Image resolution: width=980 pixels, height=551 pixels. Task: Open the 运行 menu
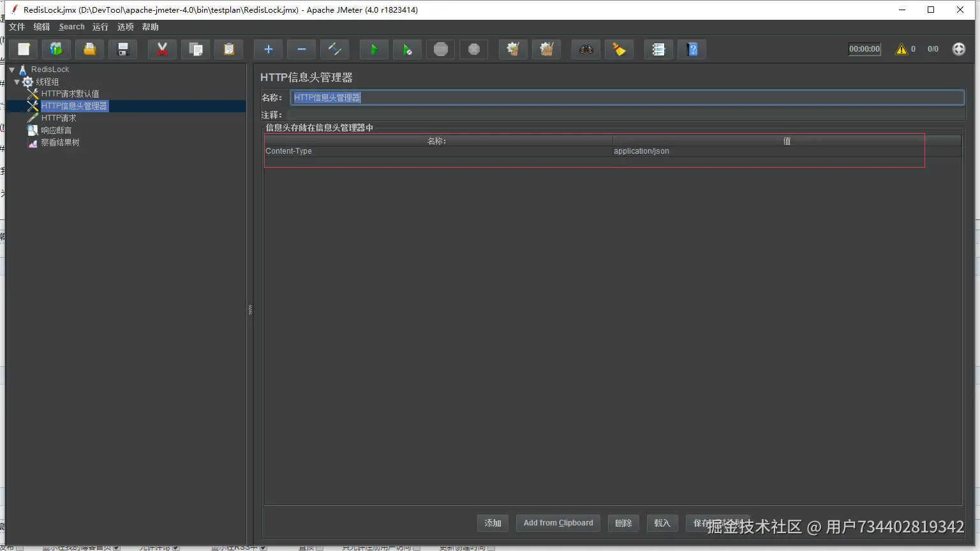[x=100, y=27]
